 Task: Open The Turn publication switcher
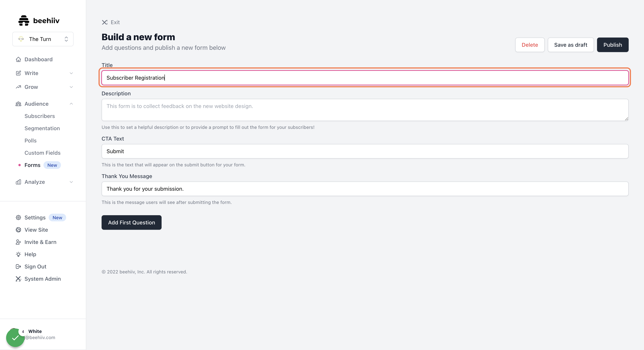(43, 39)
